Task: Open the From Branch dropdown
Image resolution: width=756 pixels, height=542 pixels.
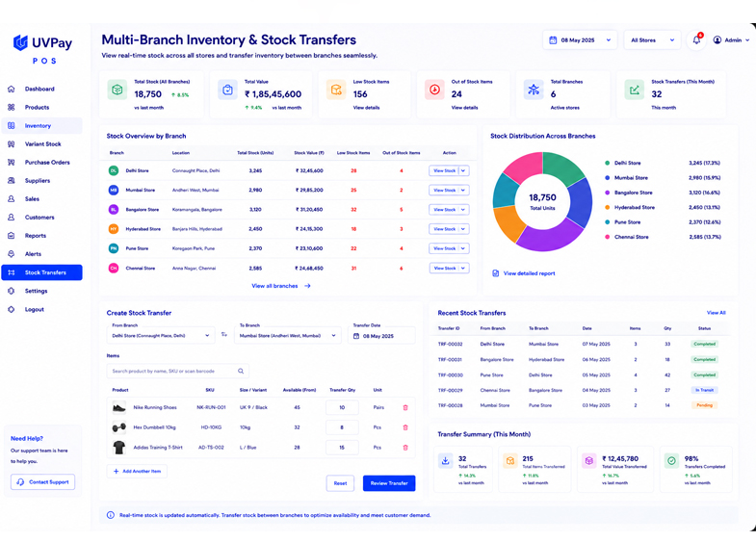Action: (161, 335)
